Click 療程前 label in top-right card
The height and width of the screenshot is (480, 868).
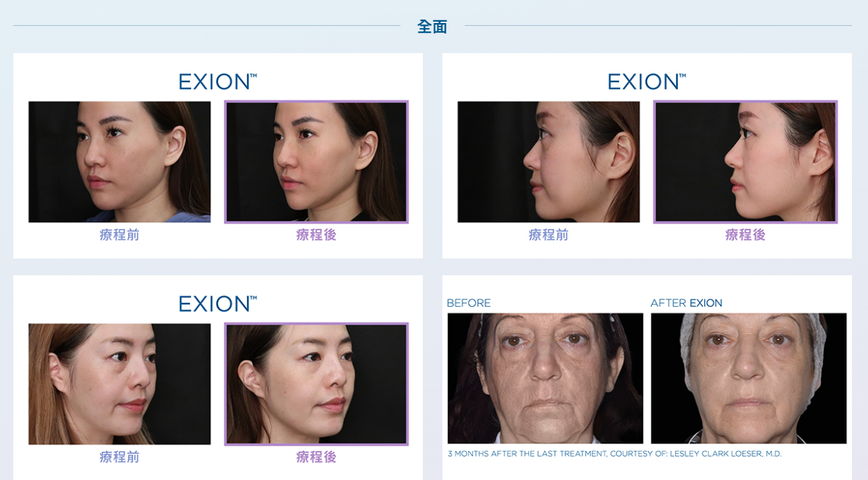pos(549,235)
